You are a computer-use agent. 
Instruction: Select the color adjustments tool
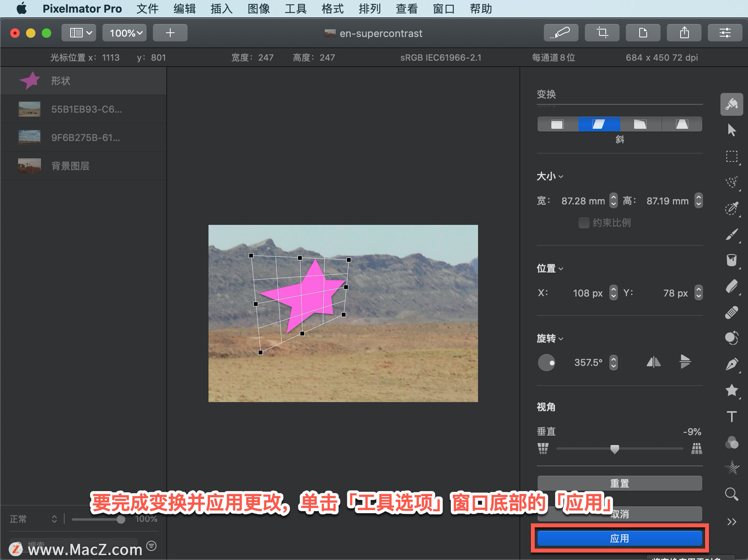click(732, 338)
